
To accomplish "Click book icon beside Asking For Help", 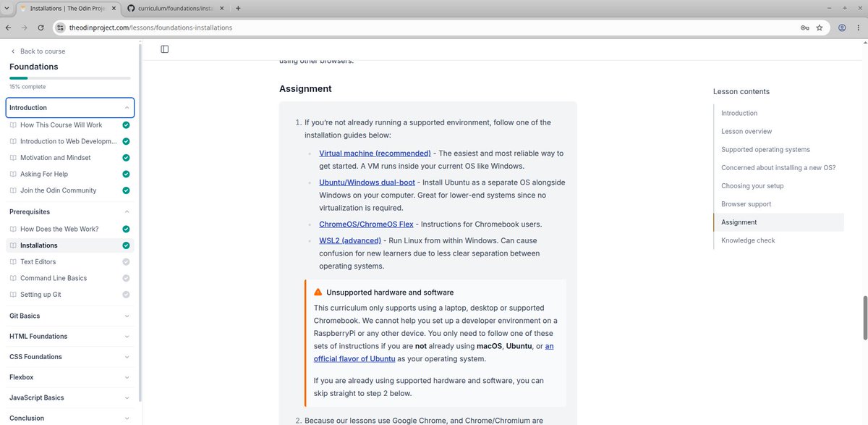I will coord(13,174).
